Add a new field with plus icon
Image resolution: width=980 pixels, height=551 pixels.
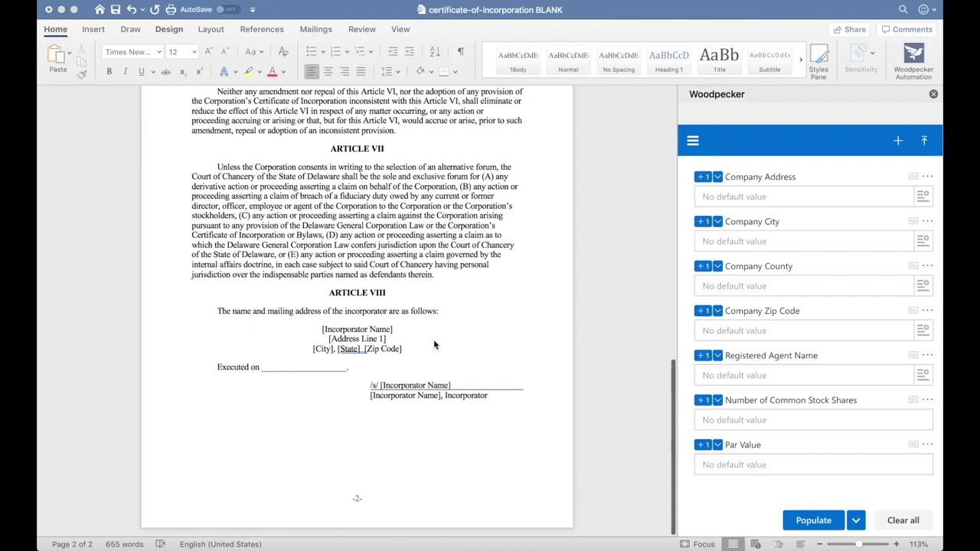(x=898, y=141)
